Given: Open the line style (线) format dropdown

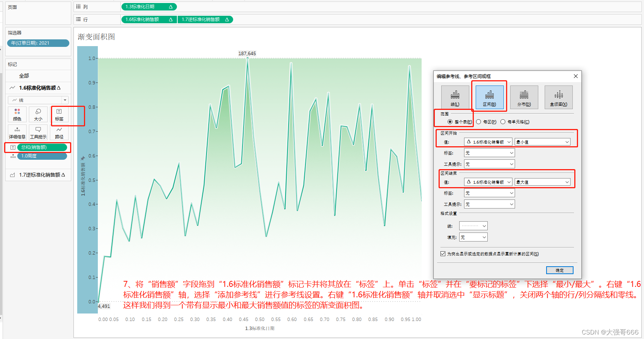Looking at the screenshot, I should (x=473, y=226).
